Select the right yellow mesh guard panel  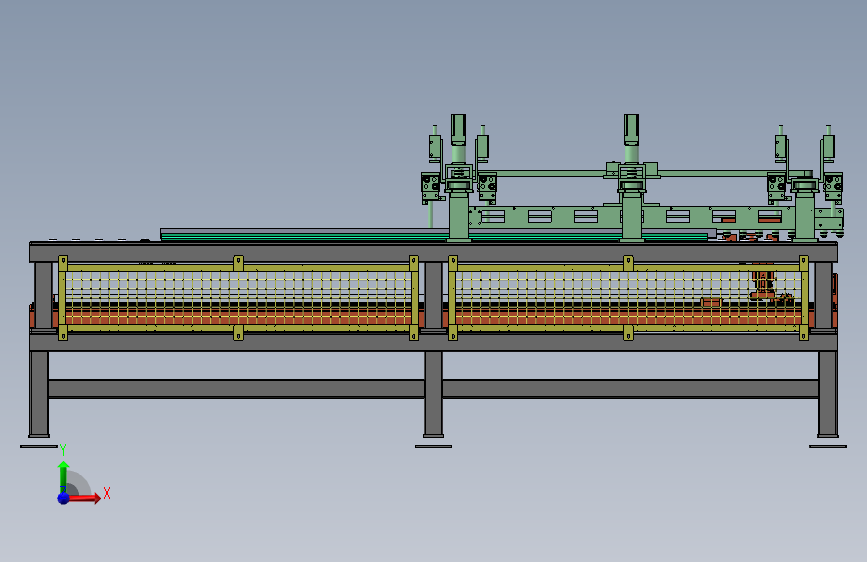[628, 298]
